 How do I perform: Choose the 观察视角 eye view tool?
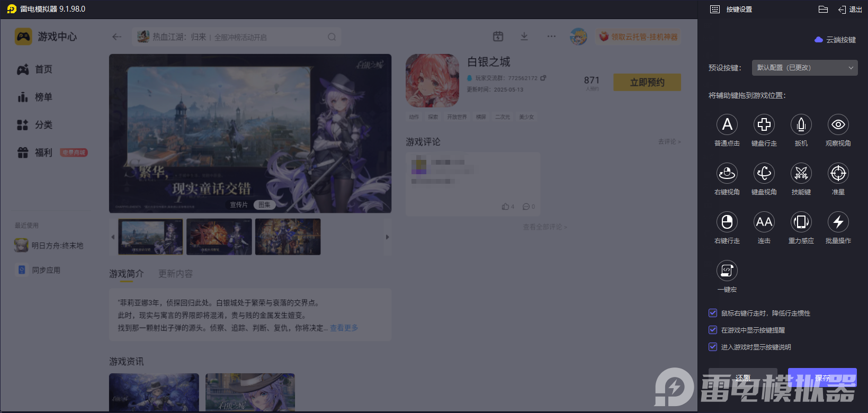(x=838, y=124)
